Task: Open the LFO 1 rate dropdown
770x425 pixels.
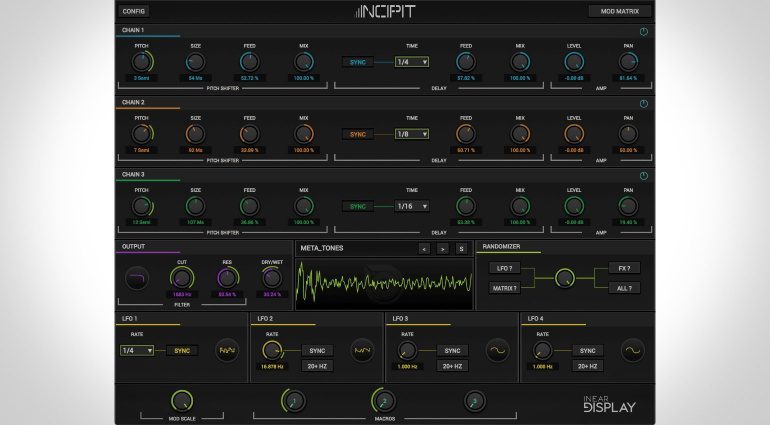Action: point(136,351)
